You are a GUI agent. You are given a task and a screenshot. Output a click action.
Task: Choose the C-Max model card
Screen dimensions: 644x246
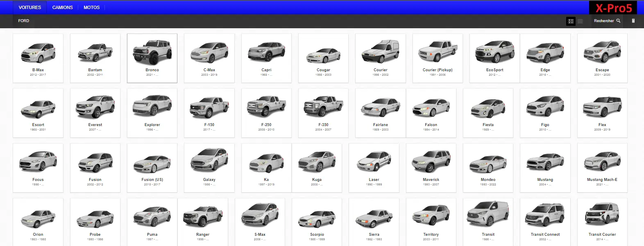click(x=209, y=58)
